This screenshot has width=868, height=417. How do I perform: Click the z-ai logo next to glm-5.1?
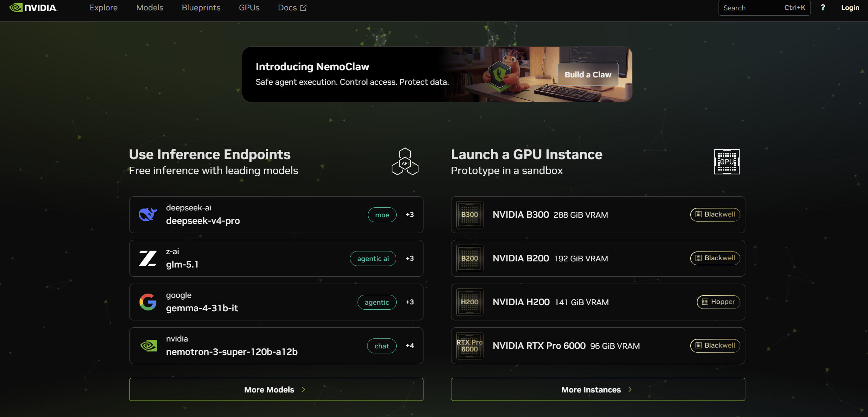click(x=148, y=258)
